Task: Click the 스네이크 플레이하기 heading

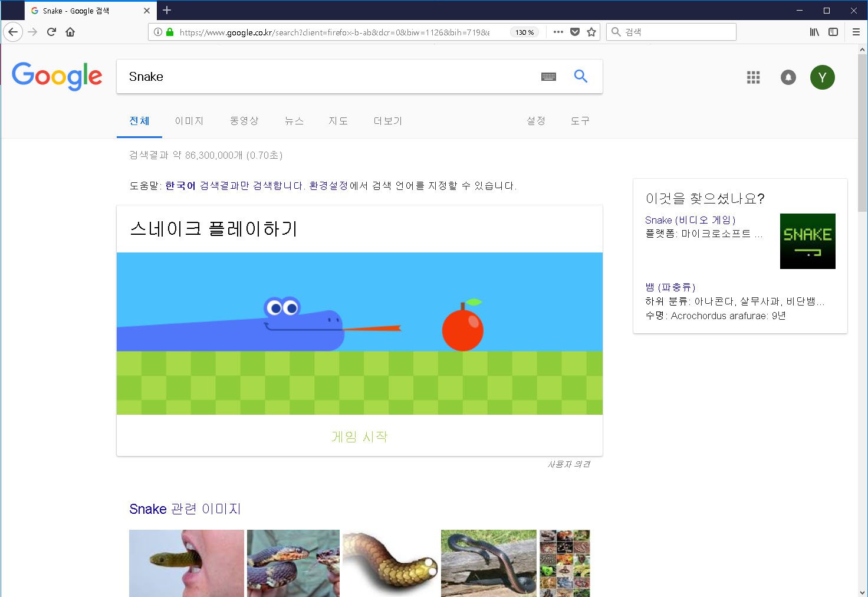Action: 213,228
